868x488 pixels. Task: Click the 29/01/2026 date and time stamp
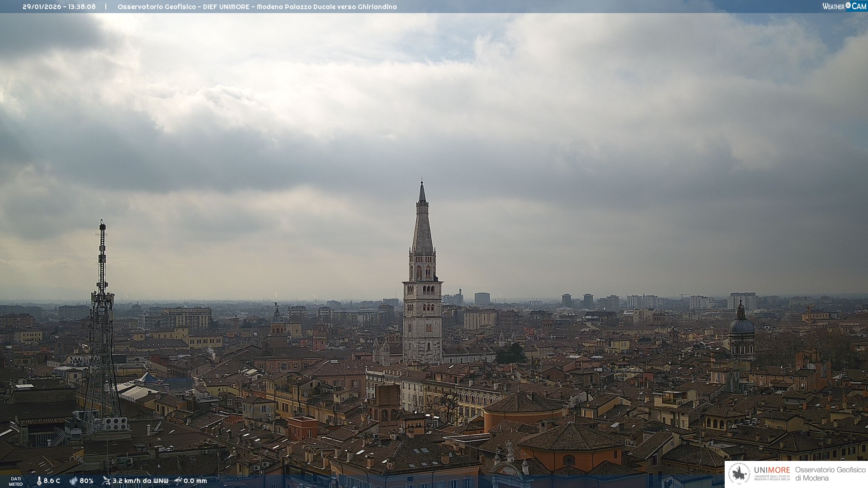59,7
